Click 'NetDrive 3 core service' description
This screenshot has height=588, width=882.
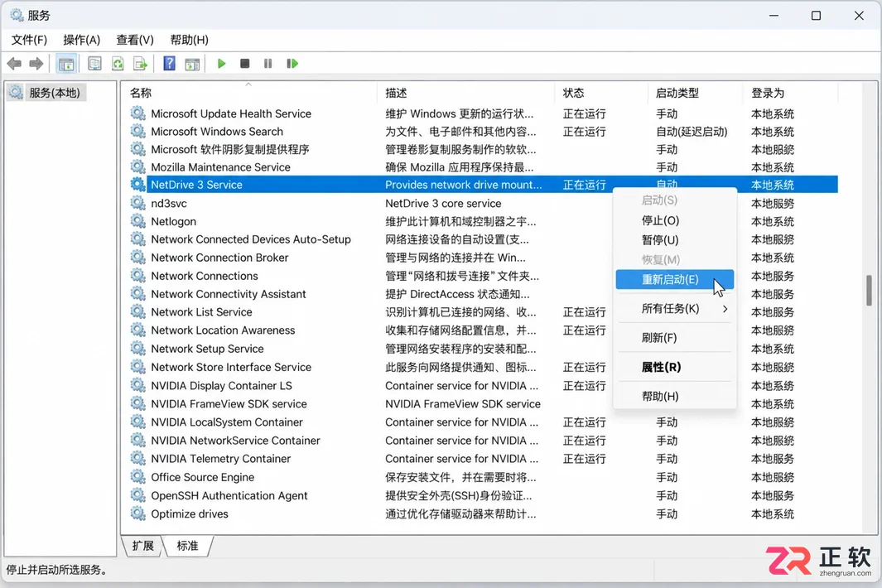(443, 203)
